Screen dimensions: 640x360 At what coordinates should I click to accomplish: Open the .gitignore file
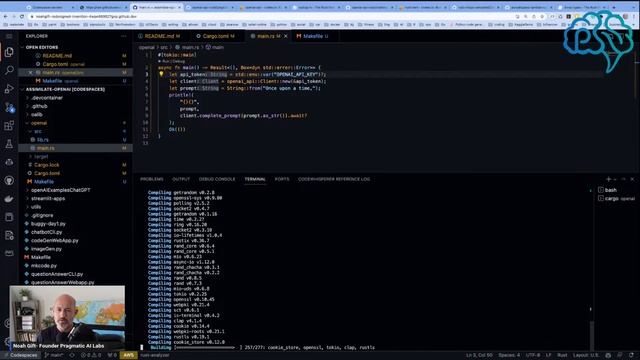point(42,216)
